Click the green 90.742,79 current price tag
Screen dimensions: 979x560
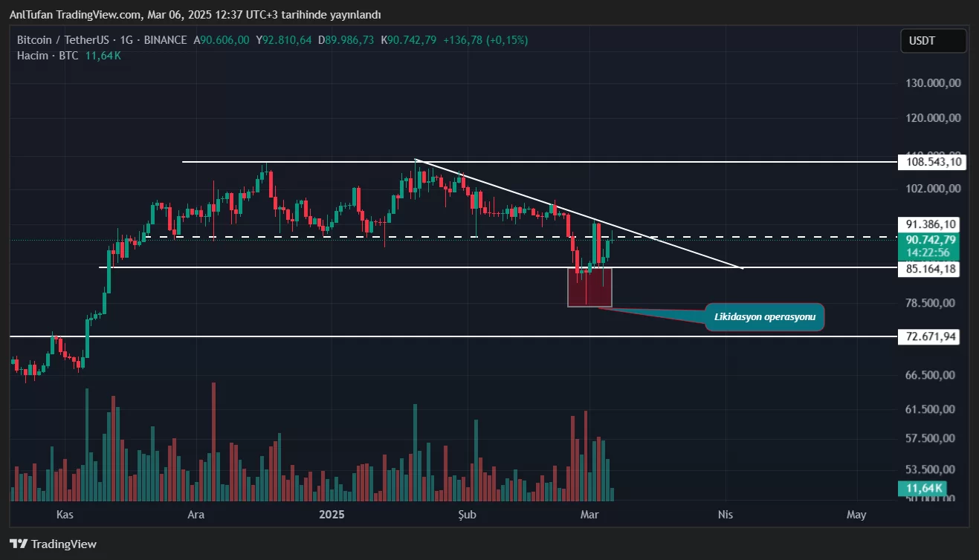point(930,239)
